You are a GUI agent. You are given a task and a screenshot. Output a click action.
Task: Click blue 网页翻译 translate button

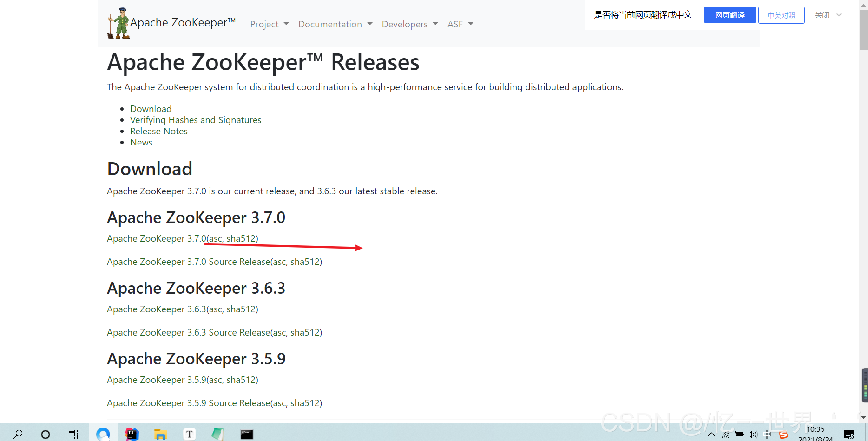(x=730, y=15)
